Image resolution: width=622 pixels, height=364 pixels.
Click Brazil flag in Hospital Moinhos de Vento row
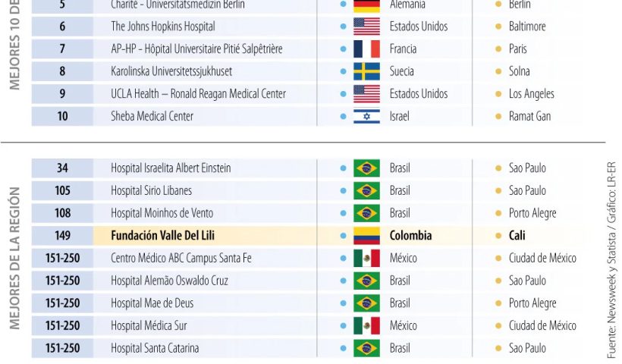click(366, 213)
